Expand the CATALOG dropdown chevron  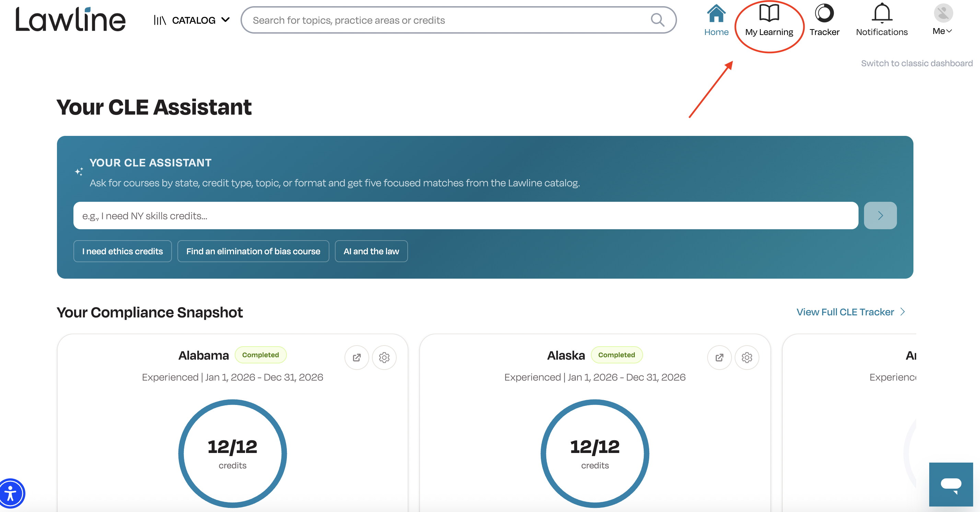(225, 20)
